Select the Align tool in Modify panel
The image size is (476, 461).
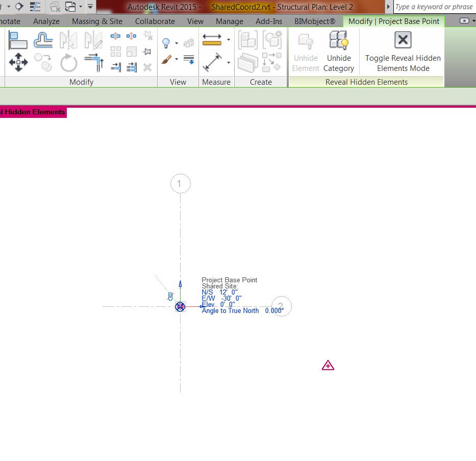click(18, 40)
